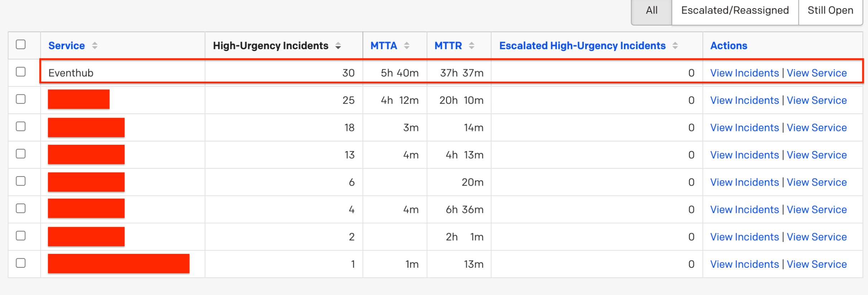Check the Eventhub row checkbox
The width and height of the screenshot is (868, 295).
tap(21, 72)
